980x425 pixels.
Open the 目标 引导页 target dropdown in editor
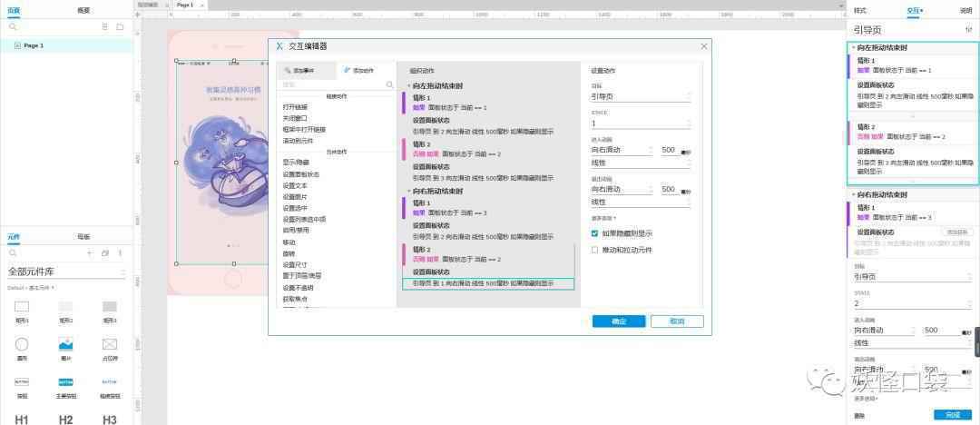coord(641,97)
